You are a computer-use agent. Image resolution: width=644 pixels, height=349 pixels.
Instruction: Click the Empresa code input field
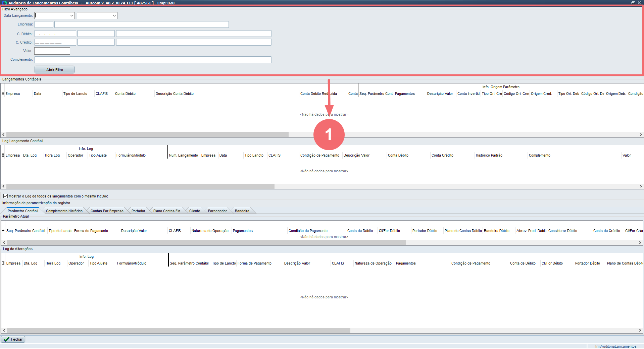tap(44, 24)
